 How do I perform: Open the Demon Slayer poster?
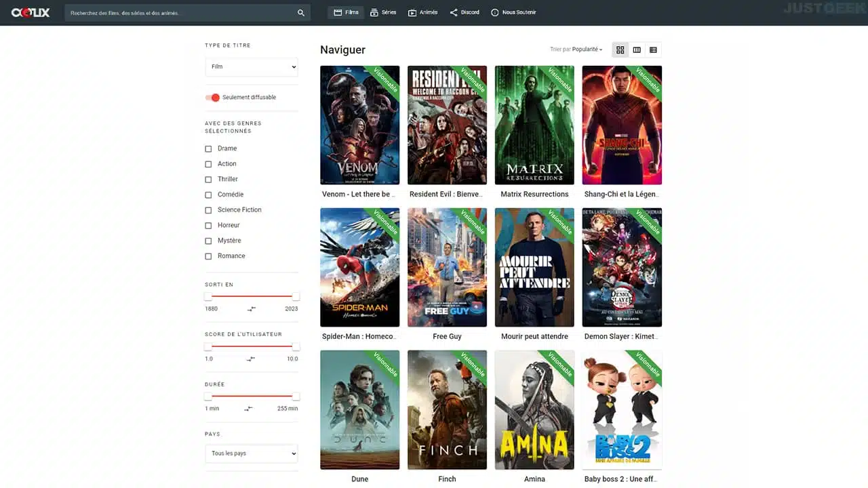pyautogui.click(x=622, y=268)
